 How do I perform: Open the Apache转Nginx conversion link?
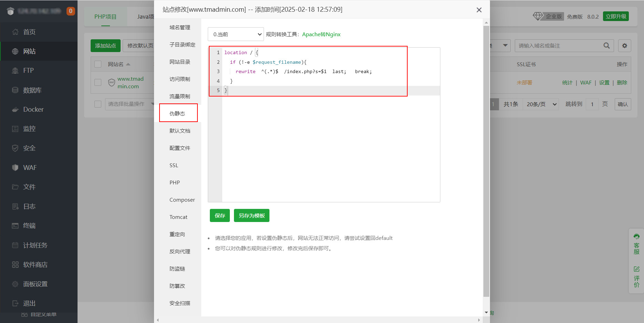pos(321,34)
